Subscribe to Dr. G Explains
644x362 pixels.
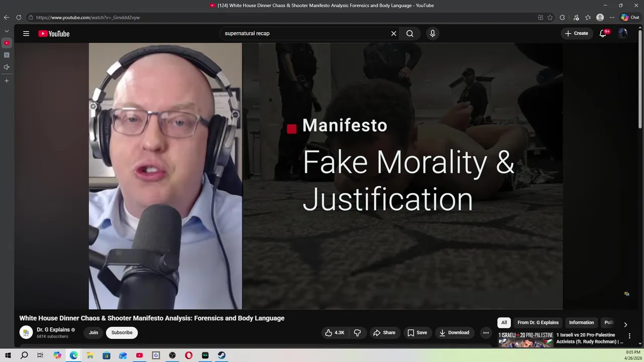[x=122, y=333]
